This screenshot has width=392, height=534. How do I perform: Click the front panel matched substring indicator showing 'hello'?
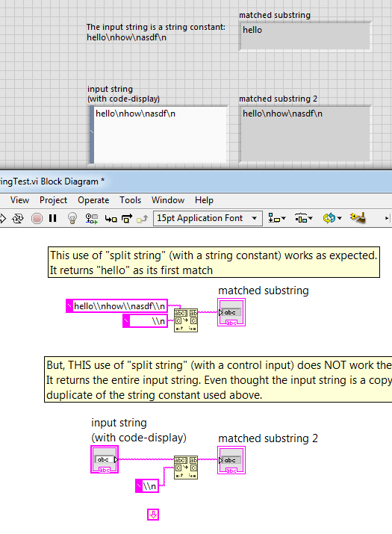(305, 37)
